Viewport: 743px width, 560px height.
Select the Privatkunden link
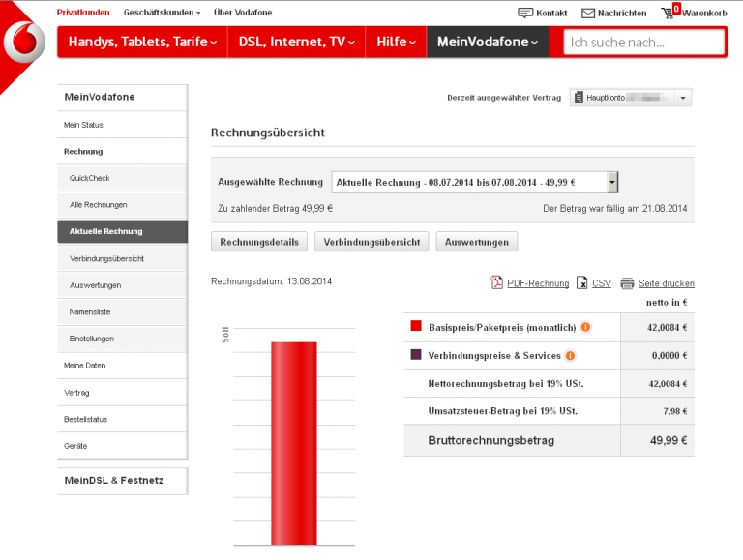coord(83,13)
